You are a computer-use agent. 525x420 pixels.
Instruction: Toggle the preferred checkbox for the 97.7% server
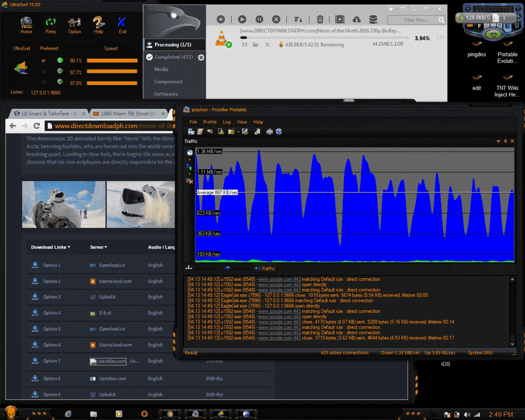pyautogui.click(x=43, y=71)
